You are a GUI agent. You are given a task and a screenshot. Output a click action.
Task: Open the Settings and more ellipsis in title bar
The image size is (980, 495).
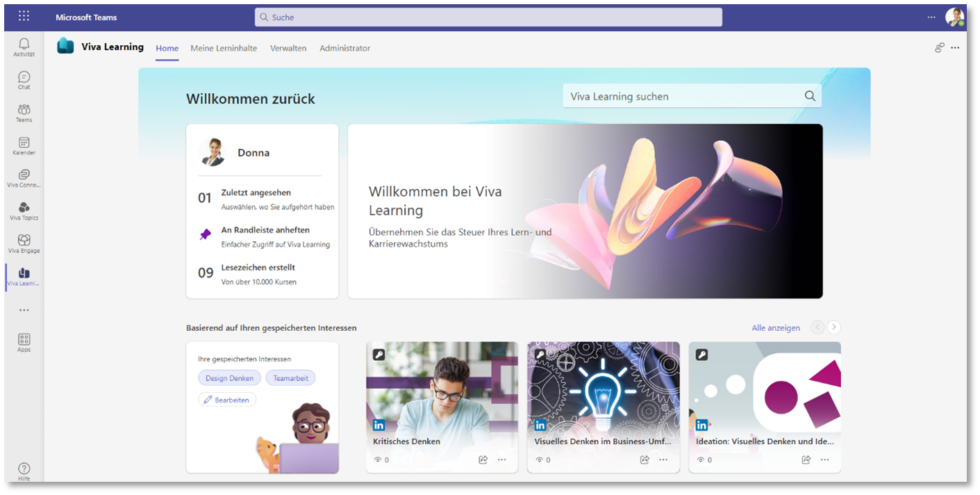click(931, 17)
